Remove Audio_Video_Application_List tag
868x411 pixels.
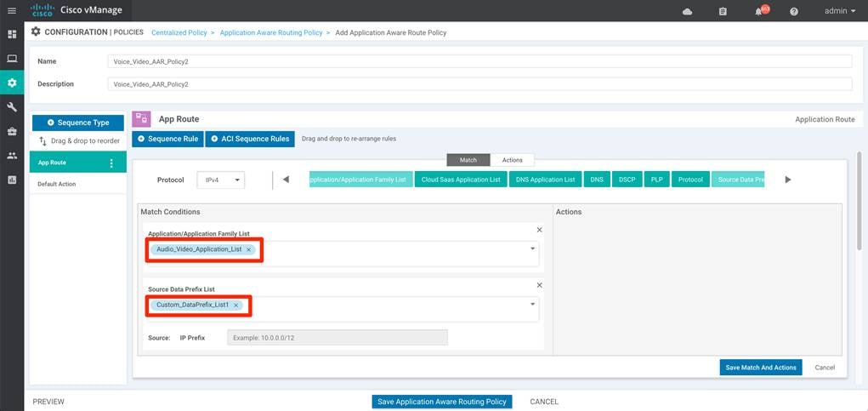coord(248,250)
